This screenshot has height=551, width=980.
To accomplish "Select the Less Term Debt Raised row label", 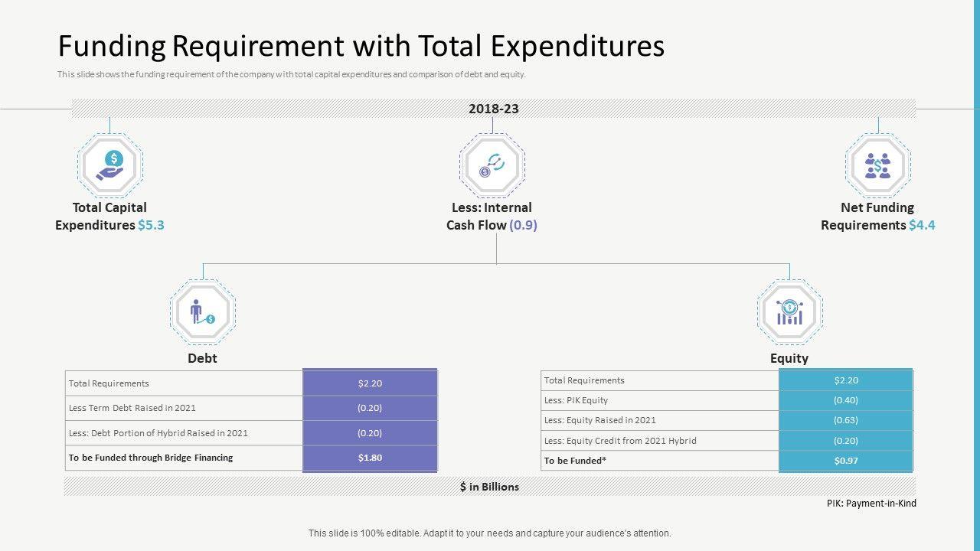I will coord(132,408).
